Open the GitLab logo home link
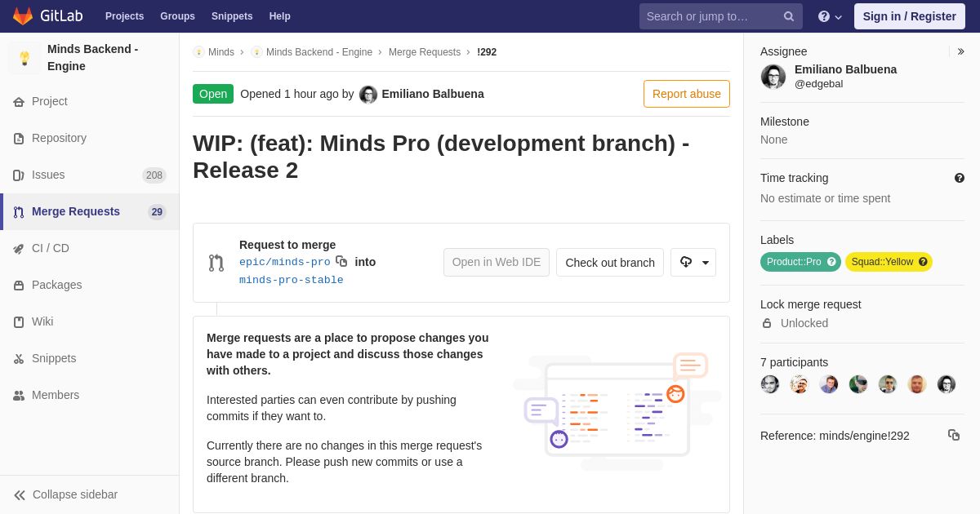Image resolution: width=980 pixels, height=514 pixels. pos(47,16)
